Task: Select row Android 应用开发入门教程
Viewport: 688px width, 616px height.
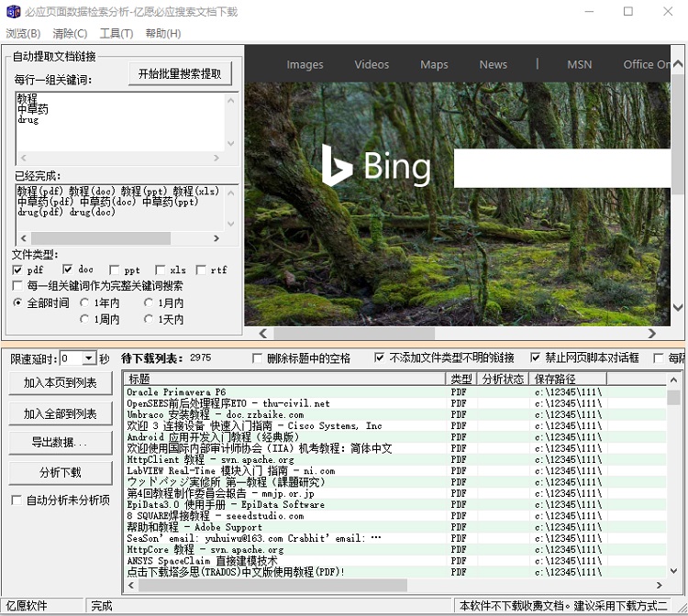Action: point(394,437)
